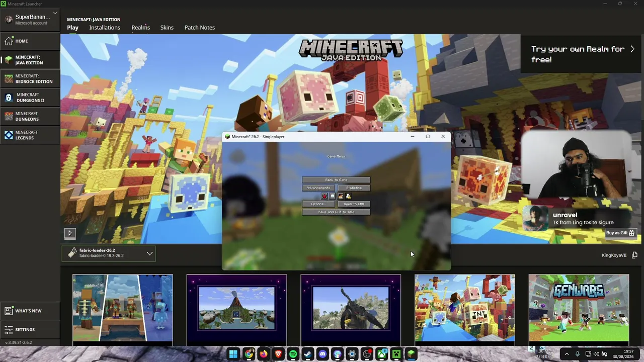Open Statistics in the Game Menu

(x=354, y=188)
